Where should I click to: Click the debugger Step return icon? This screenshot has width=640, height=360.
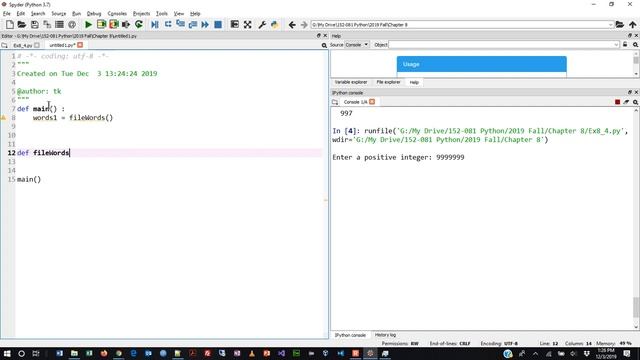coord(193,24)
